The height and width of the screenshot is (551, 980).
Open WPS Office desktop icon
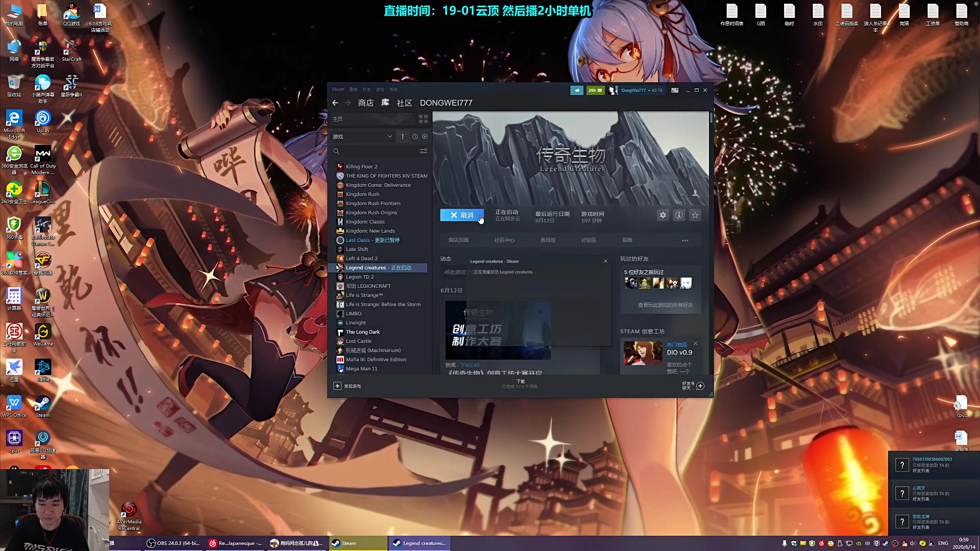click(14, 406)
